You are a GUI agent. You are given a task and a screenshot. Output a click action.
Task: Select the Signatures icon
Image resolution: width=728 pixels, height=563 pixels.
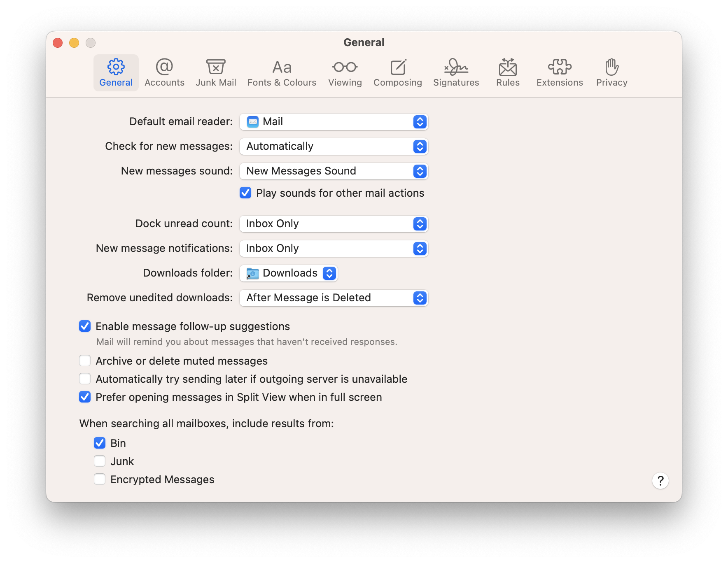(456, 72)
